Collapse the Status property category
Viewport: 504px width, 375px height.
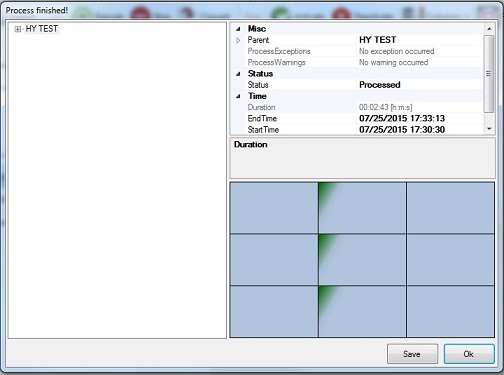[x=238, y=74]
